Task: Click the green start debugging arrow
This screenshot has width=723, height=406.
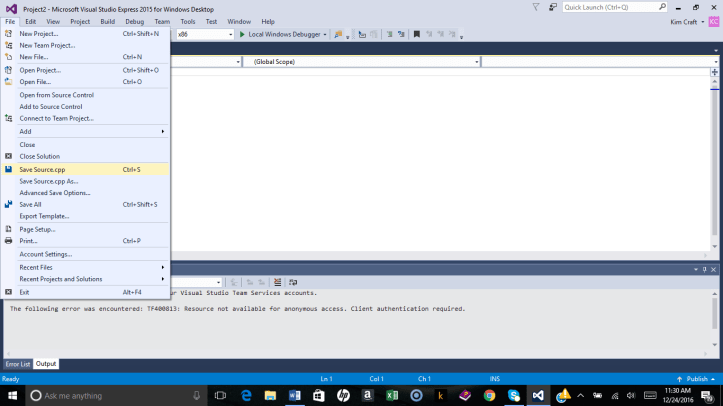Action: pos(242,34)
